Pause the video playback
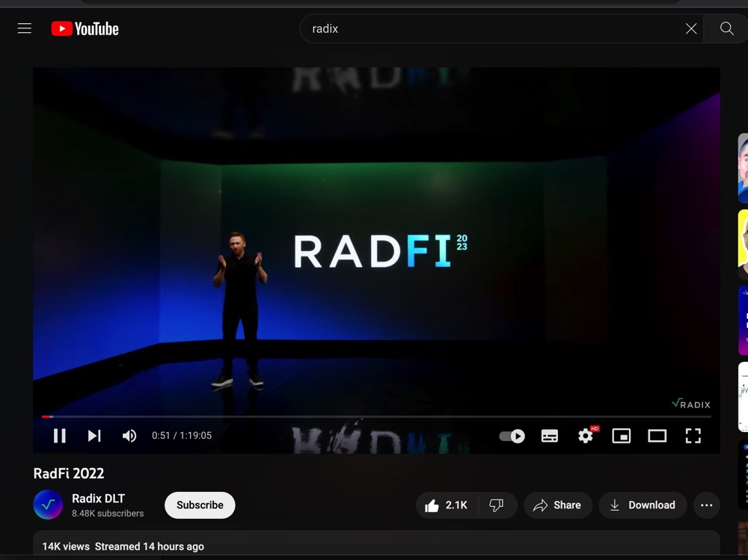Image resolution: width=748 pixels, height=560 pixels. 60,436
